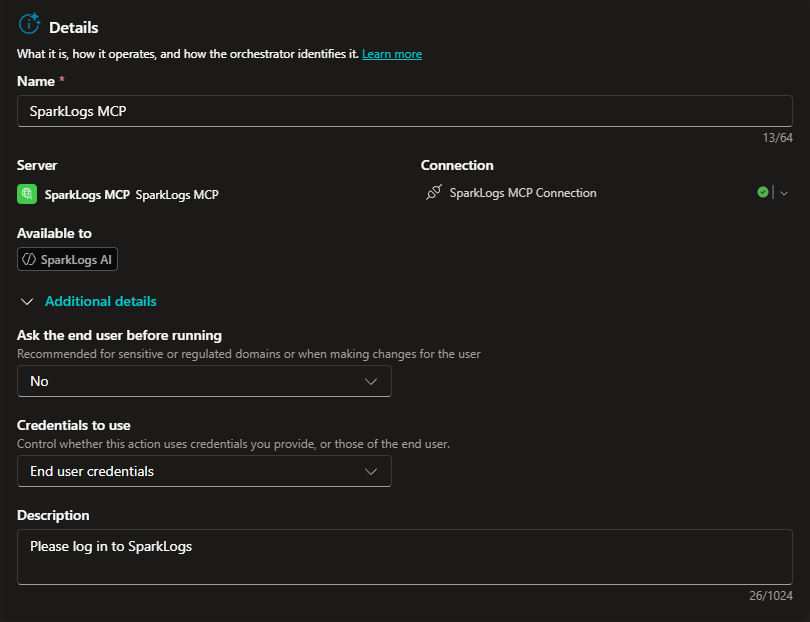The image size is (810, 622).
Task: Select the SparkLogs MCP Connection text
Action: pos(523,193)
